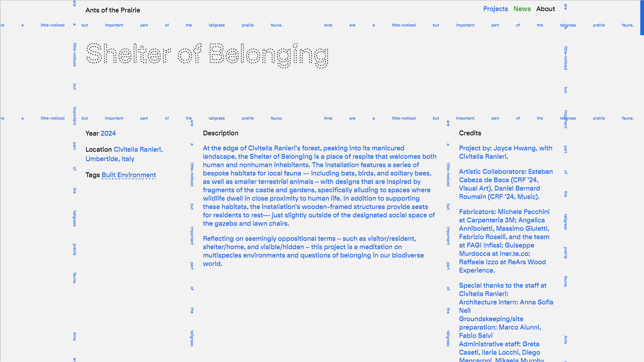Click the Civitella Ranieri, Umbertide location text

point(124,154)
